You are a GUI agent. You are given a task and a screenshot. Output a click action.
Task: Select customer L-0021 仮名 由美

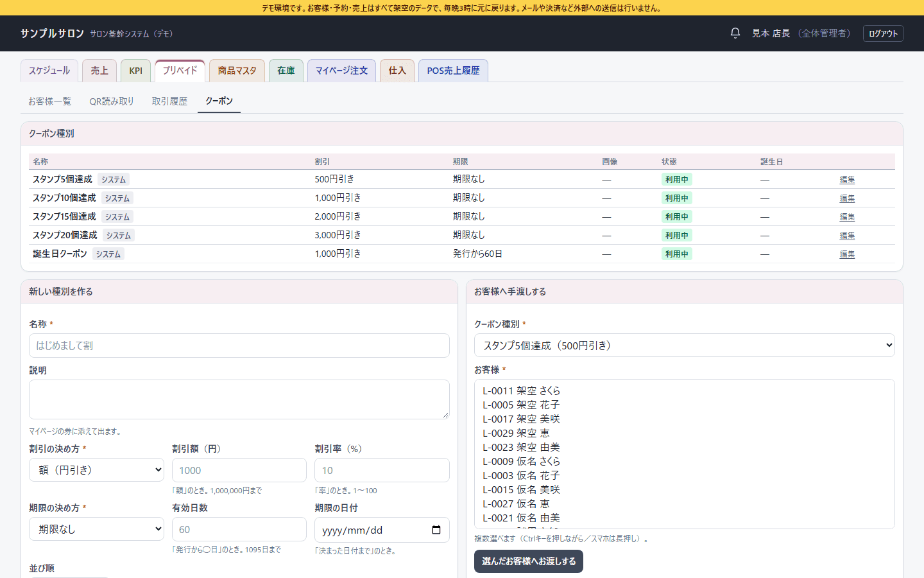(x=684, y=518)
